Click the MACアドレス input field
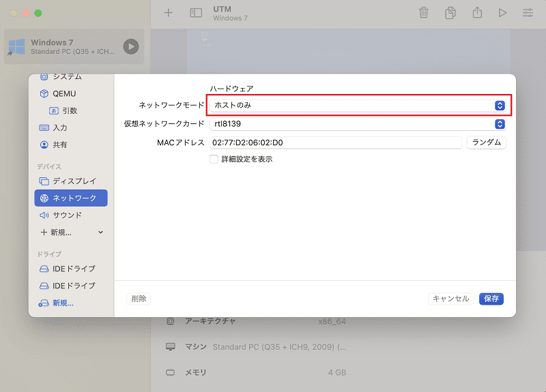This screenshot has height=392, width=546. 336,142
